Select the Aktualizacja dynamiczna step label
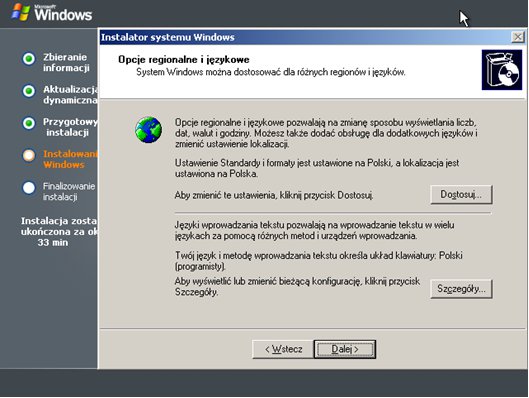 pyautogui.click(x=70, y=95)
